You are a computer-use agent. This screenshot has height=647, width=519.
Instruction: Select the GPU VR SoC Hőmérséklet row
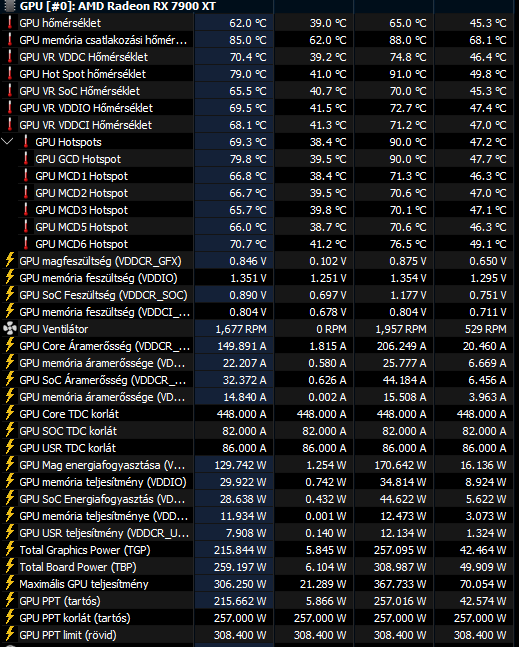pyautogui.click(x=260, y=91)
